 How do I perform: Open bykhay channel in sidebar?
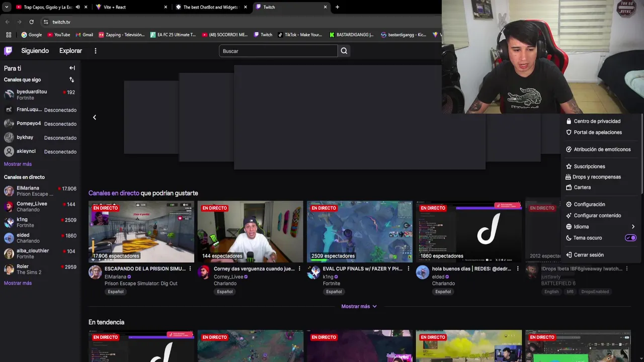[40, 137]
